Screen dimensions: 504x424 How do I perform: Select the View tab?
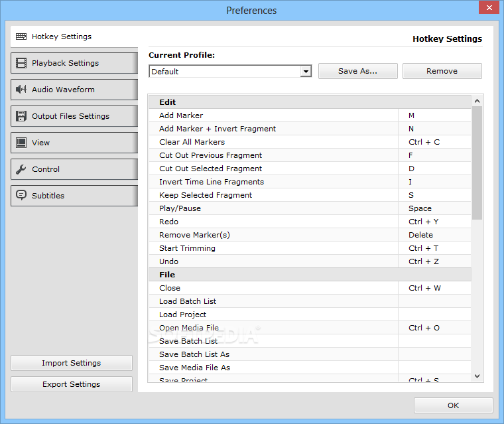click(x=74, y=143)
